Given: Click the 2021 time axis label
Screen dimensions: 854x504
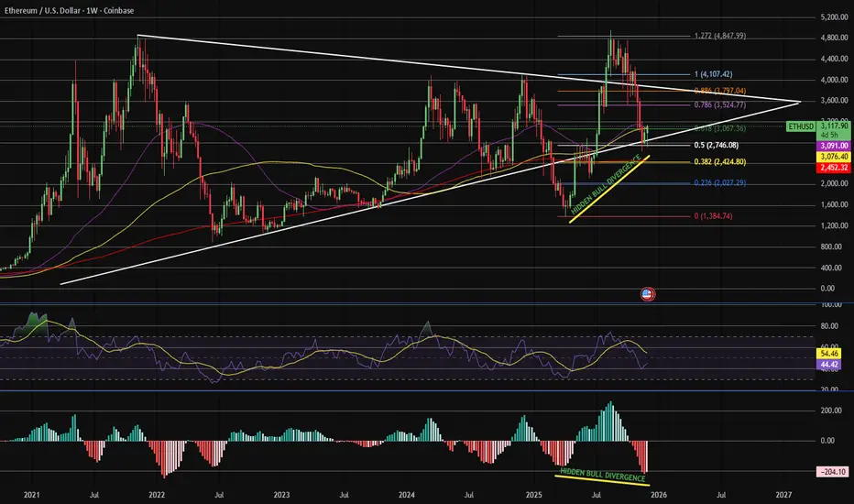Looking at the screenshot, I should (x=31, y=495).
